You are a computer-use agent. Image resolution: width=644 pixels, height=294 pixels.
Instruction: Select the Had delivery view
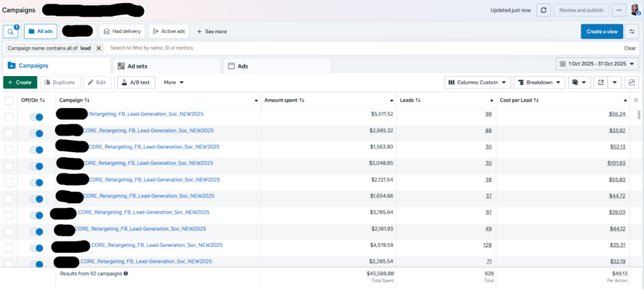click(x=122, y=31)
